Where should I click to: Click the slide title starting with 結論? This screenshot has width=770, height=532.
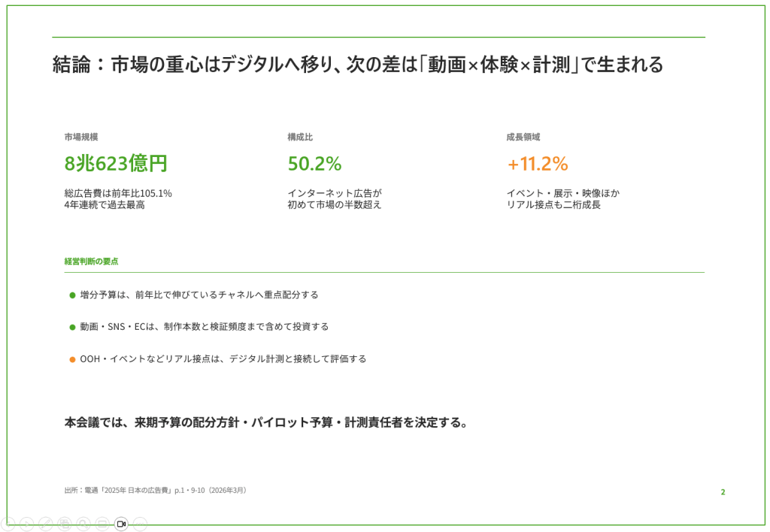pyautogui.click(x=357, y=65)
